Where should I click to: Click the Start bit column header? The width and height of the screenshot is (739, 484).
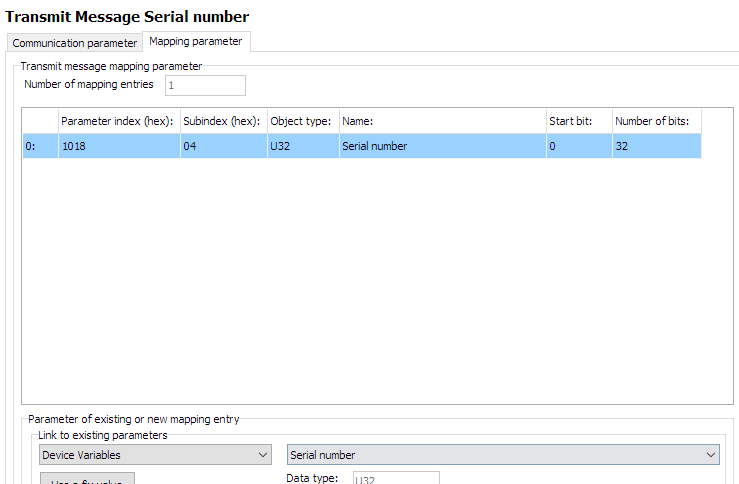coord(577,121)
